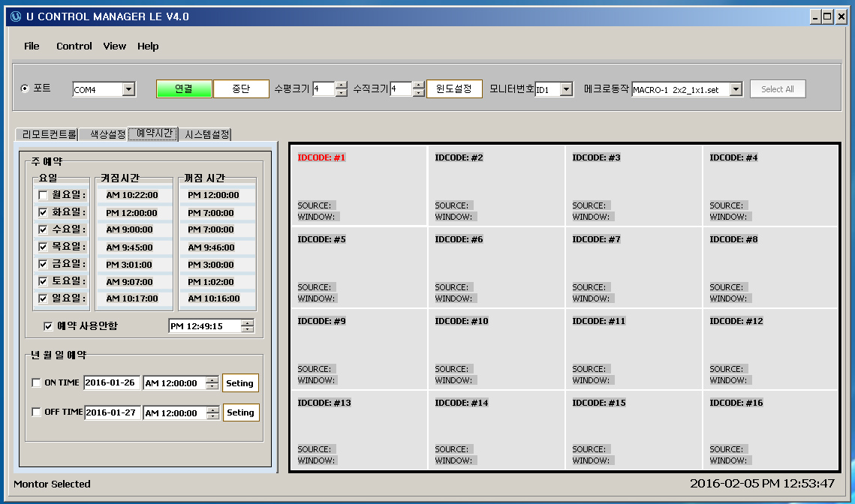This screenshot has width=855, height=504.
Task: Switch to the 리모트컨트롤 tab
Action: 47,134
